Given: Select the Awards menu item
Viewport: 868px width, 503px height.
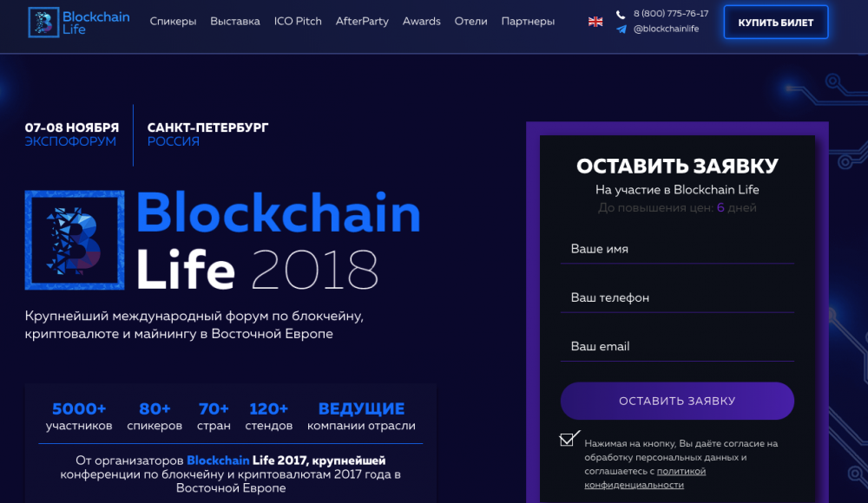Looking at the screenshot, I should (421, 22).
